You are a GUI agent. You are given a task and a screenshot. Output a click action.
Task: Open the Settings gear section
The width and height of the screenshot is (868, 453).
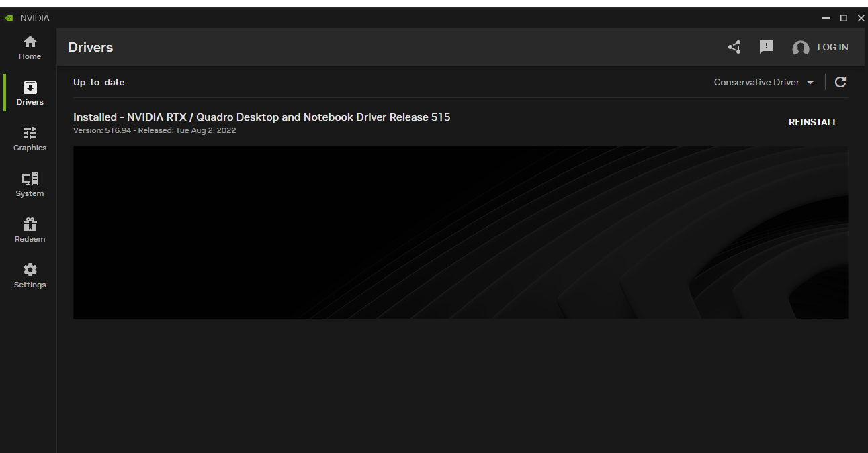tap(30, 276)
